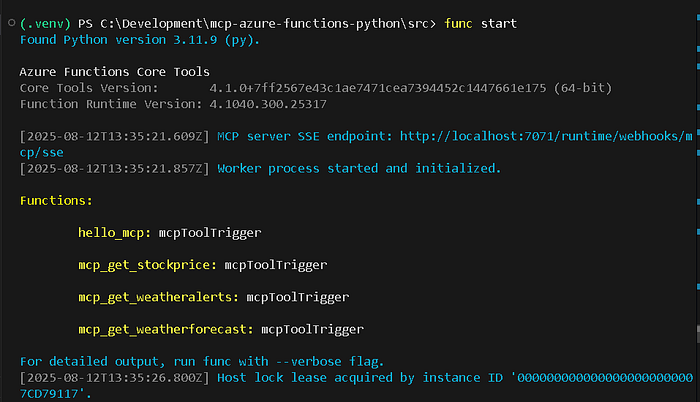Click the '(64-bit)' architecture label

583,88
